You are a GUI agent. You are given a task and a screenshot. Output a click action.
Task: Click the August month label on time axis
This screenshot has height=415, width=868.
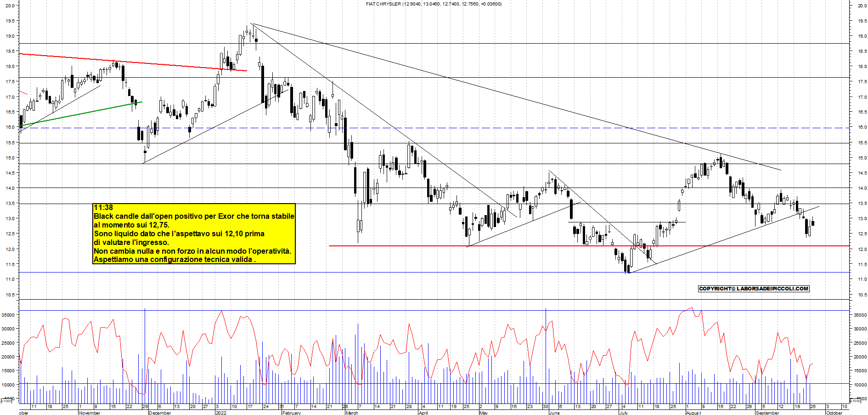(x=693, y=413)
